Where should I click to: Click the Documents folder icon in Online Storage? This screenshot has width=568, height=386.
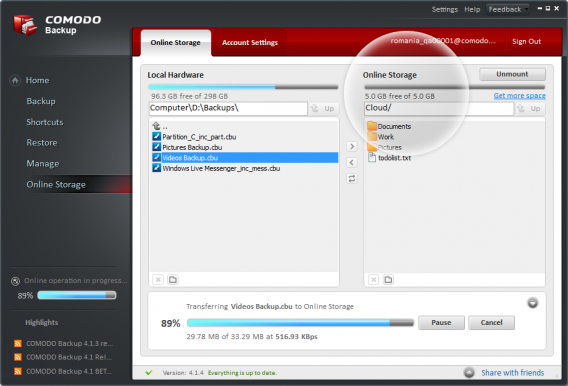coord(372,126)
